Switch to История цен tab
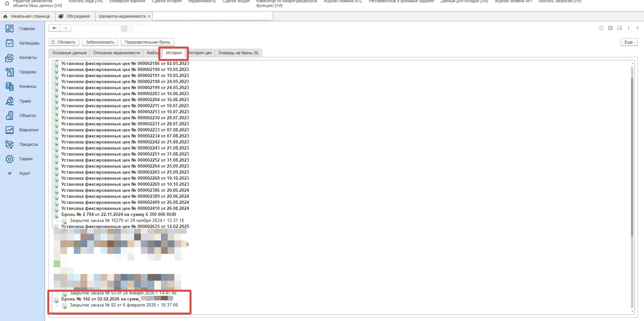This screenshot has width=644, height=321. [x=200, y=53]
